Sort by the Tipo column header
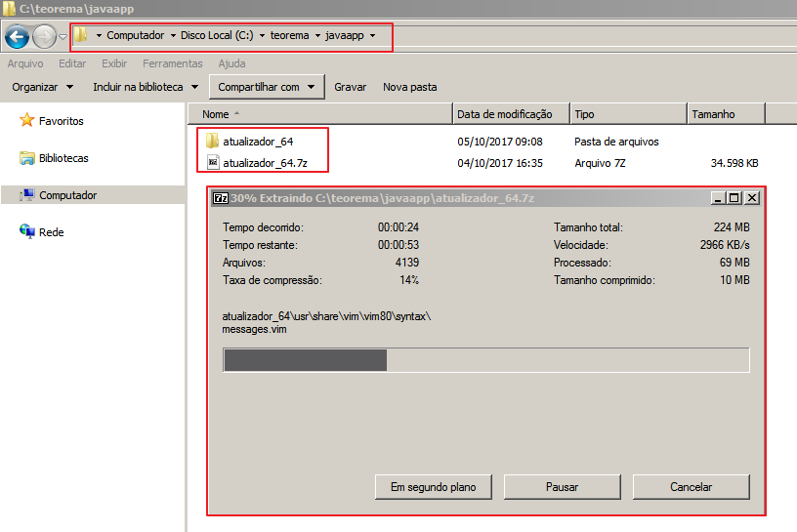This screenshot has height=532, width=797. 629,114
